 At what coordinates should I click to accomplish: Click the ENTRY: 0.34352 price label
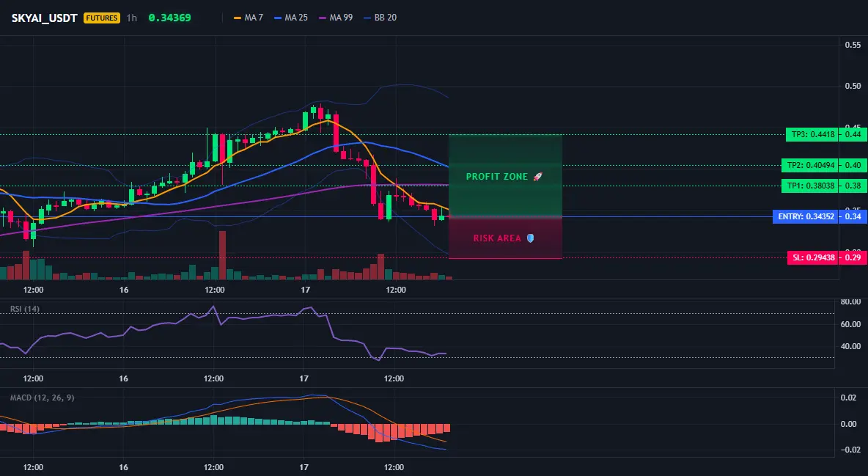[x=806, y=216]
